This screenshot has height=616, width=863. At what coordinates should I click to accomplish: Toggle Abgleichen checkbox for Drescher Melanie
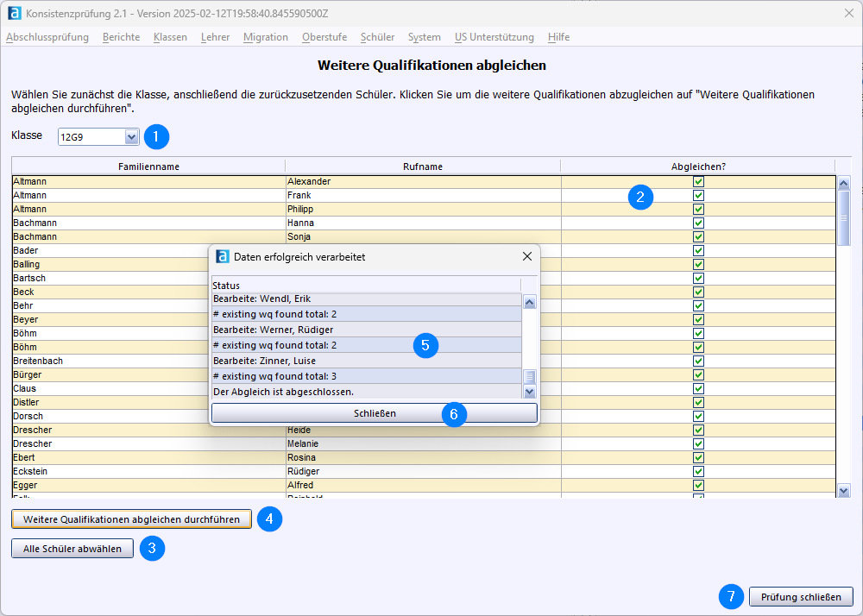pyautogui.click(x=698, y=443)
